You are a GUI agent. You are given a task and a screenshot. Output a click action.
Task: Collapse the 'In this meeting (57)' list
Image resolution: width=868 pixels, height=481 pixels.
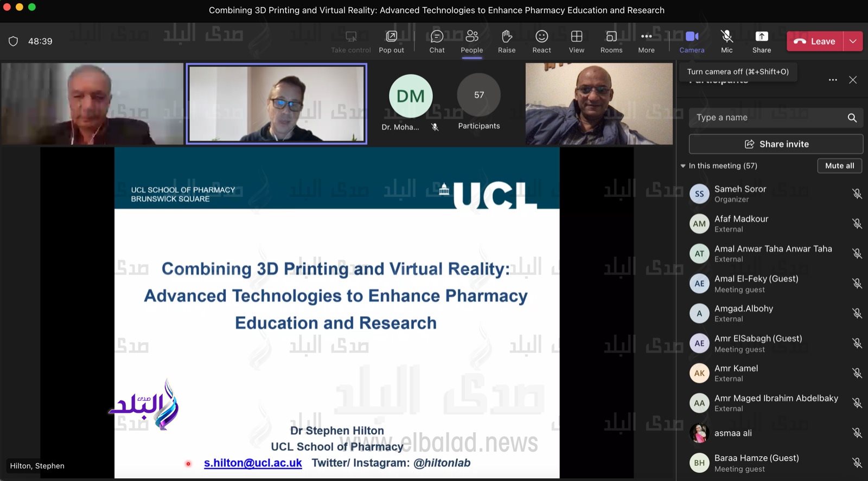[x=683, y=166]
